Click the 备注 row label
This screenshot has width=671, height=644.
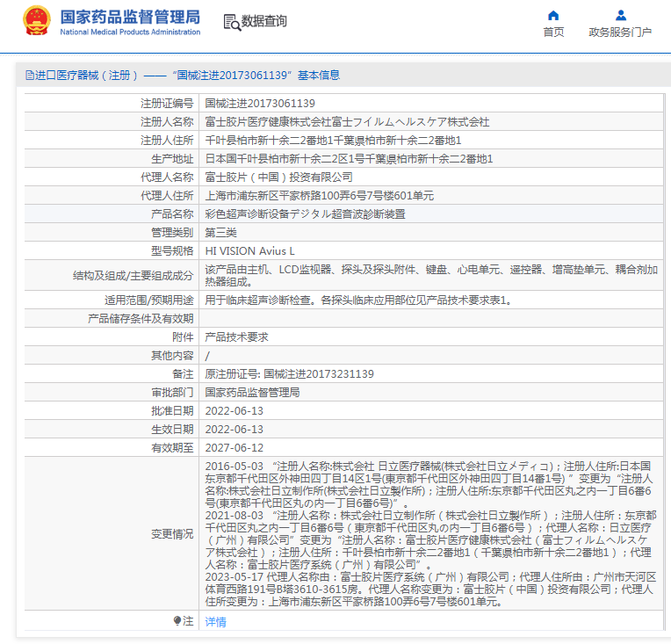click(183, 373)
